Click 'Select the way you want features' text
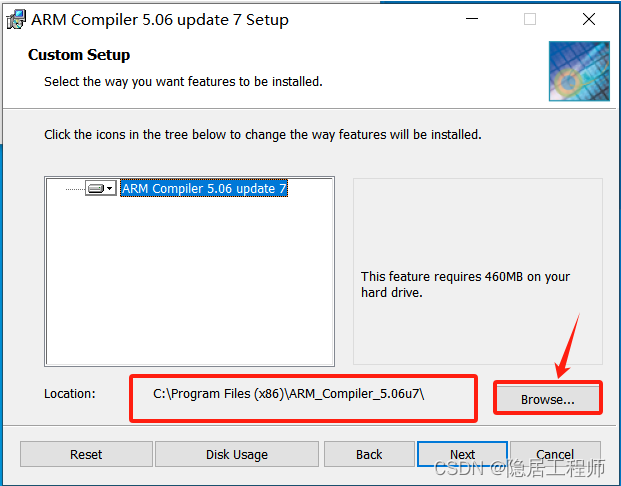 click(x=183, y=82)
